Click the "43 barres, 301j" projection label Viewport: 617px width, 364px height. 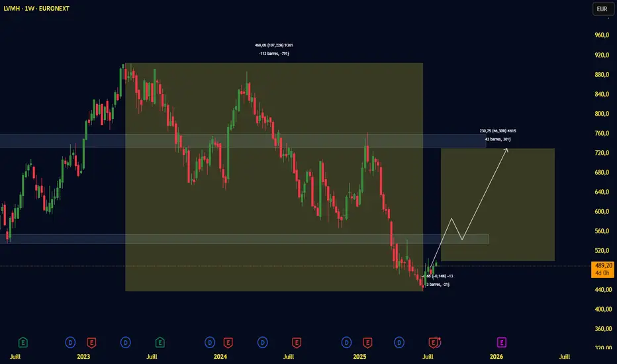[498, 139]
